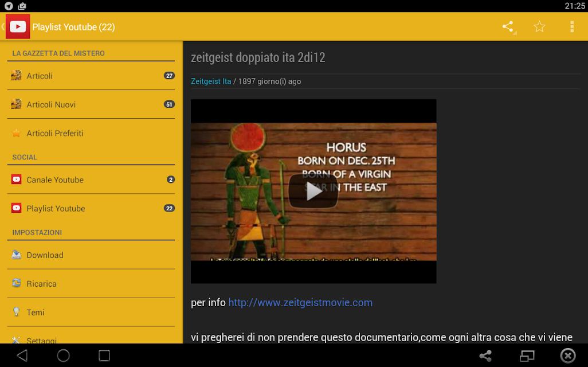Image resolution: width=588 pixels, height=367 pixels.
Task: Tap the share icon in bottom navigation bar
Action: click(x=485, y=356)
